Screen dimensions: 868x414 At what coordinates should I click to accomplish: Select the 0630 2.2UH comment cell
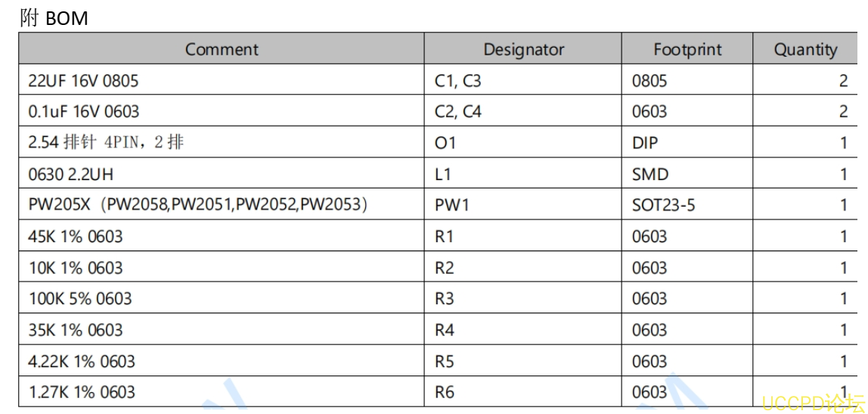(x=70, y=174)
